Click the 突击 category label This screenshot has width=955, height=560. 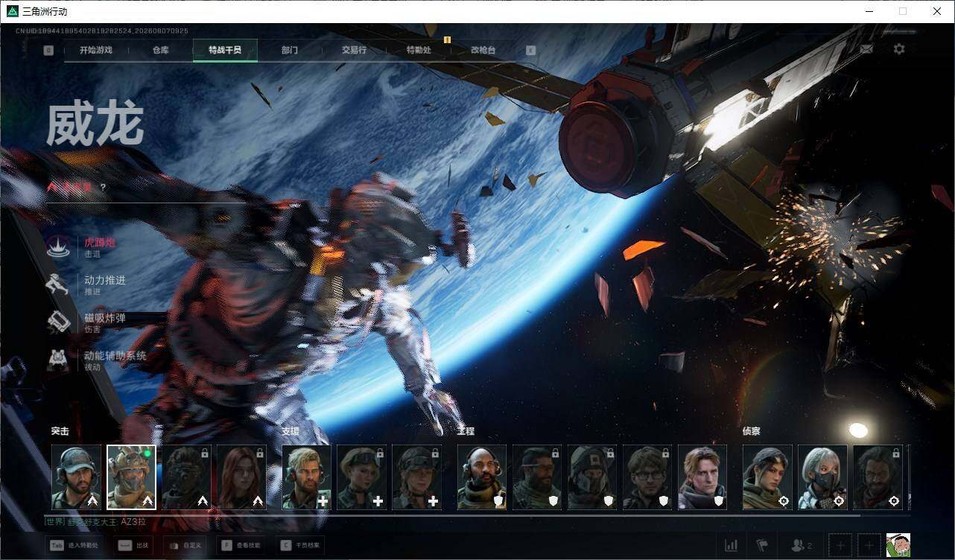coord(60,431)
